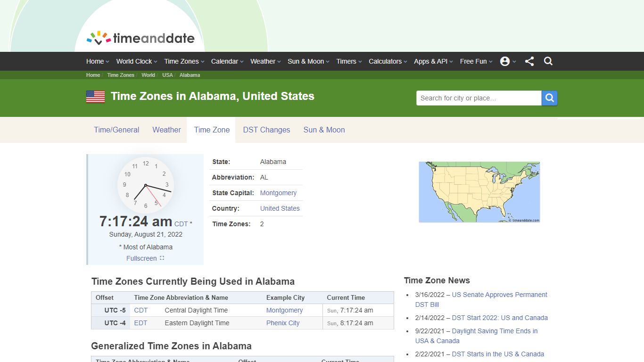Expand the Apps & API menu

coord(433,61)
